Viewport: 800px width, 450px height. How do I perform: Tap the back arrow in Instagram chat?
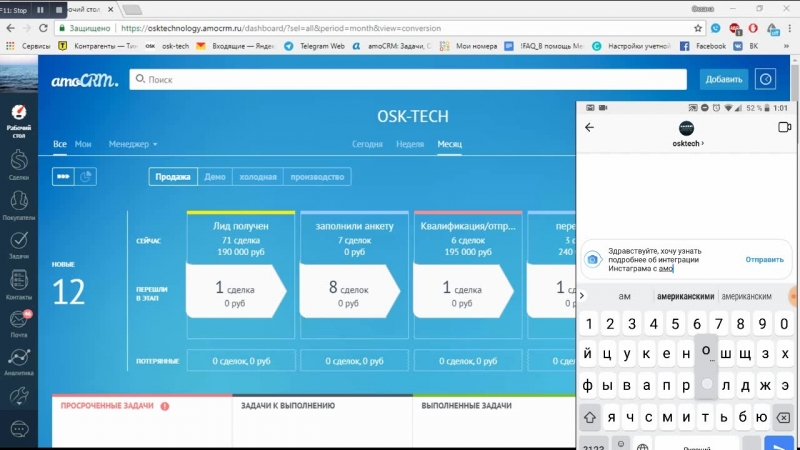click(x=589, y=127)
